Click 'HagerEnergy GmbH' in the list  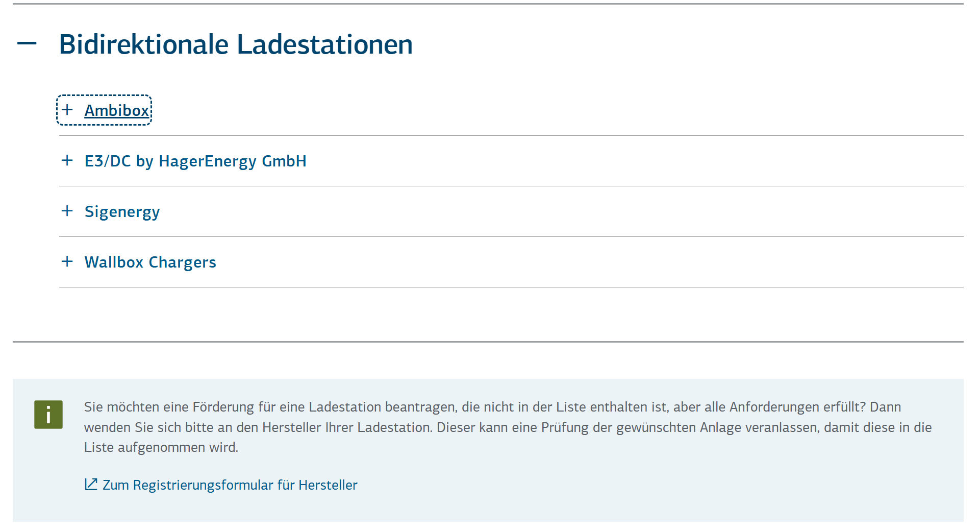point(233,161)
